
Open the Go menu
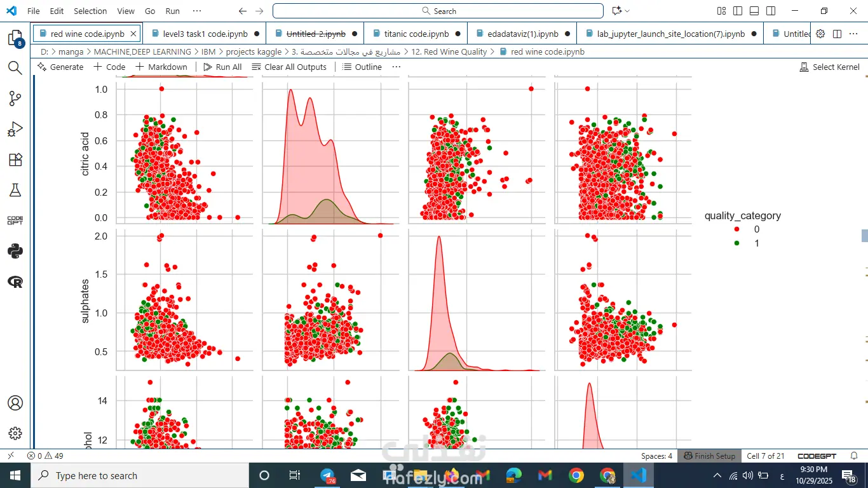(150, 11)
